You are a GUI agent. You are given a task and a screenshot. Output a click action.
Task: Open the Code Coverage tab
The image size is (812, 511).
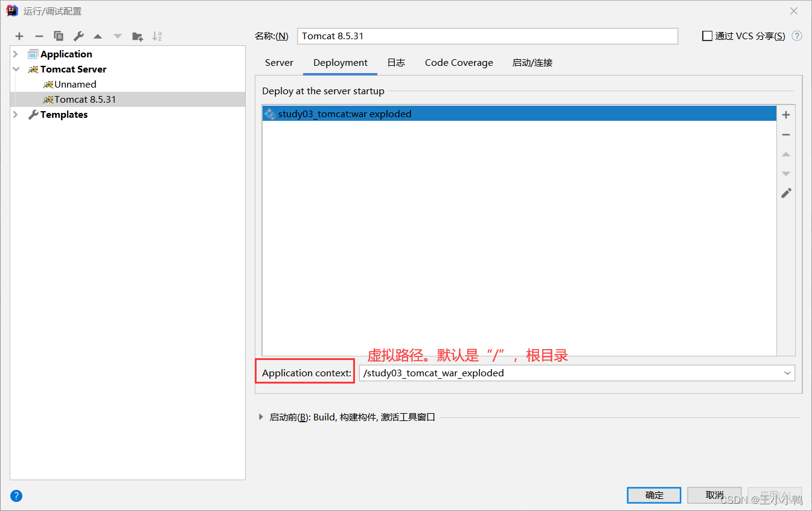458,62
